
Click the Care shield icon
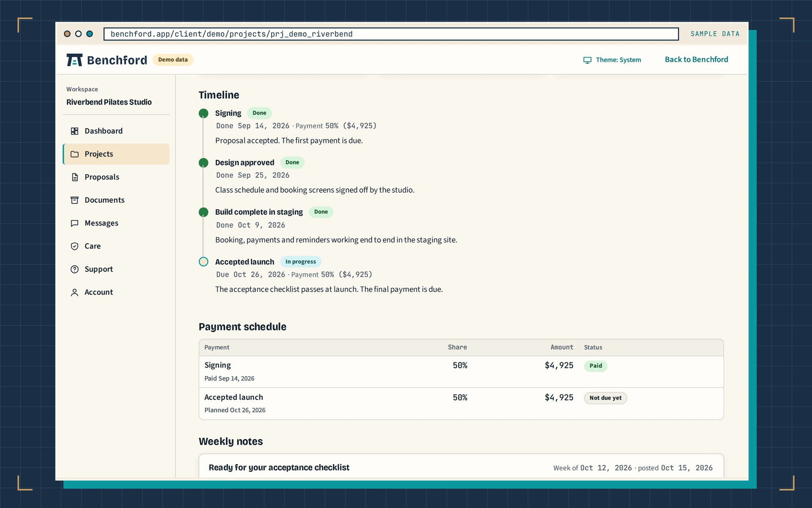pos(74,246)
